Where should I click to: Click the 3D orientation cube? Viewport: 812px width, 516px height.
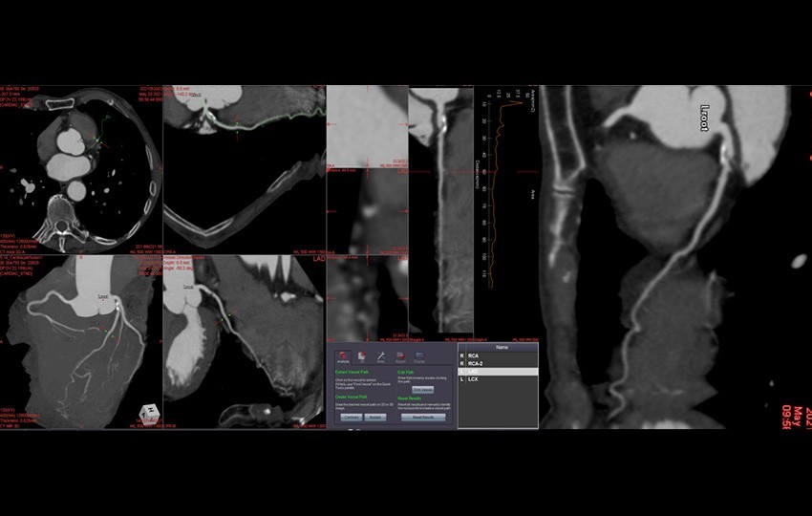pos(145,413)
